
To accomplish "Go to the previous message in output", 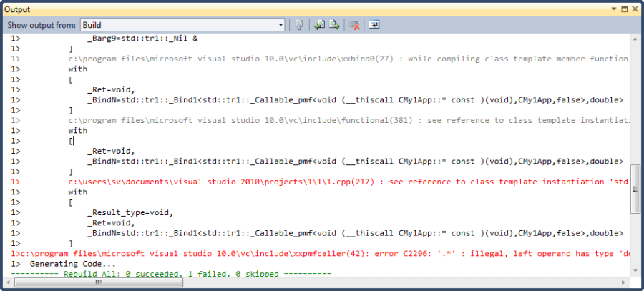I will tap(319, 25).
